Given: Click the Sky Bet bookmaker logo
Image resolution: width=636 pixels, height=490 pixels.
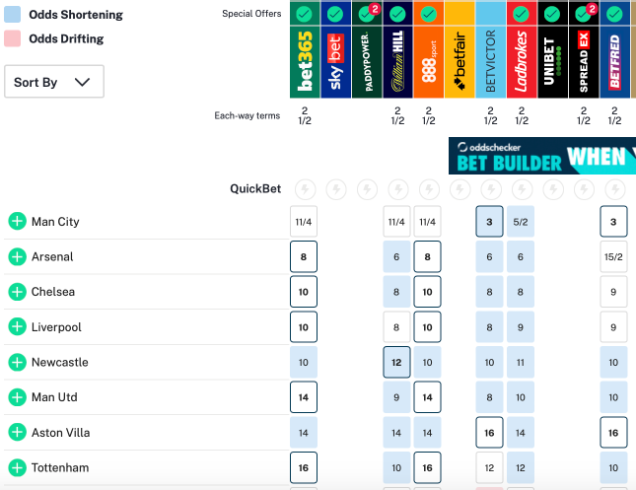Looking at the screenshot, I should click(335, 62).
